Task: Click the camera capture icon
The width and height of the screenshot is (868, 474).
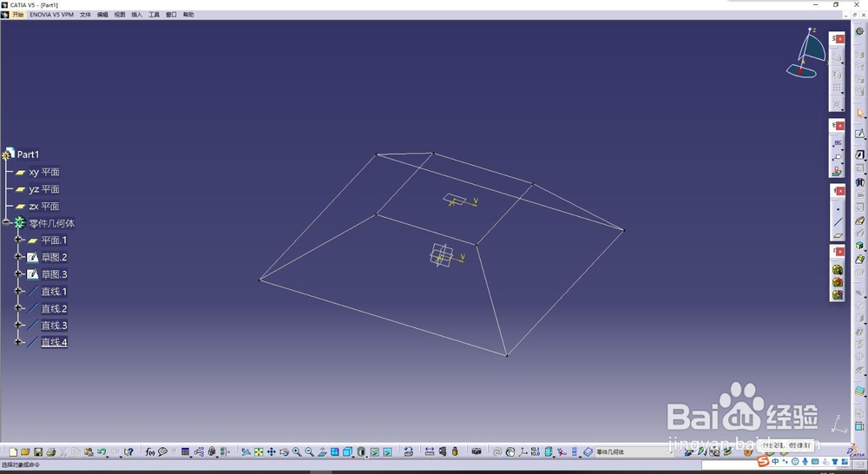Action: [x=476, y=451]
